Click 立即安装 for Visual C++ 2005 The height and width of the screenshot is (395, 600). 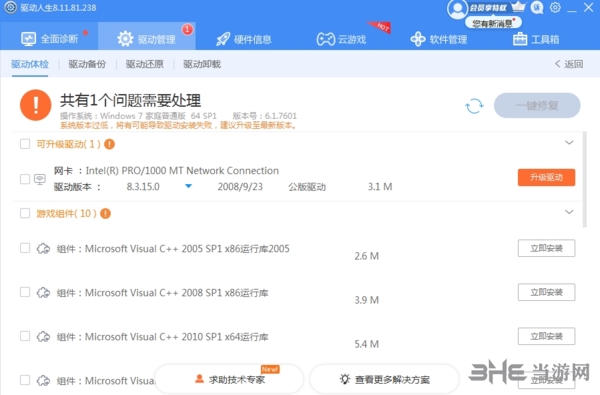546,248
